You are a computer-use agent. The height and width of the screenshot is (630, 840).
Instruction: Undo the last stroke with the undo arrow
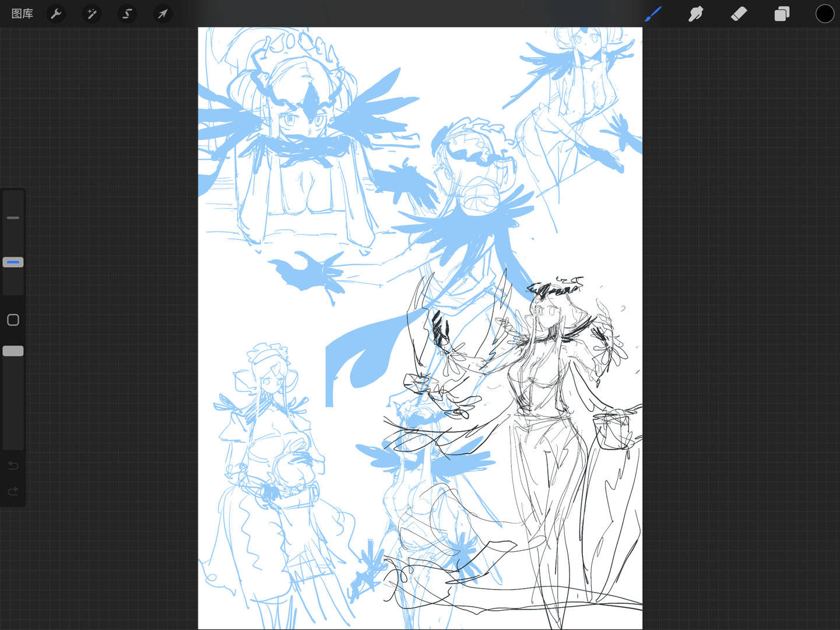[13, 465]
